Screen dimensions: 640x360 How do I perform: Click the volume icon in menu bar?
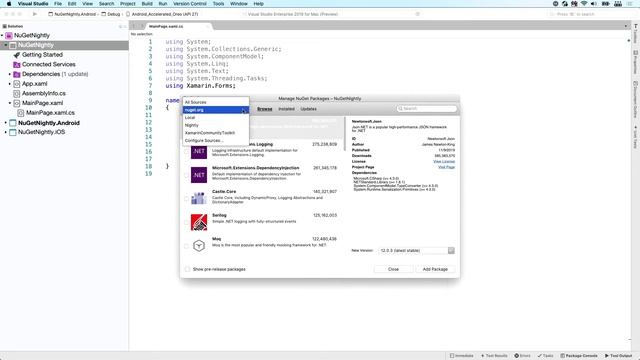tap(593, 4)
